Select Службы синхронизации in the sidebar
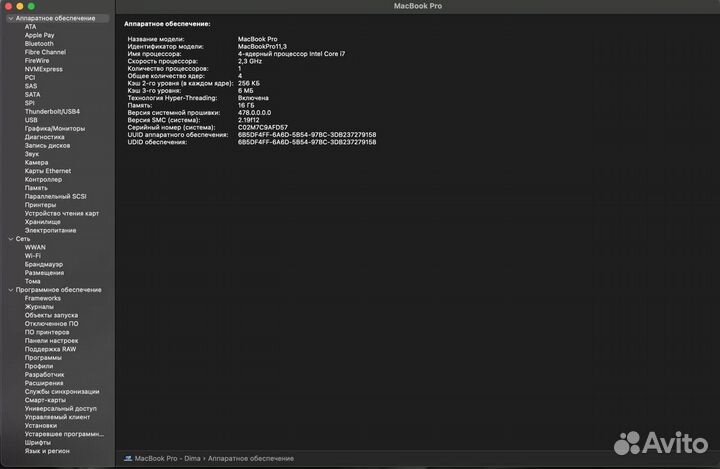The image size is (720, 469). pos(62,392)
